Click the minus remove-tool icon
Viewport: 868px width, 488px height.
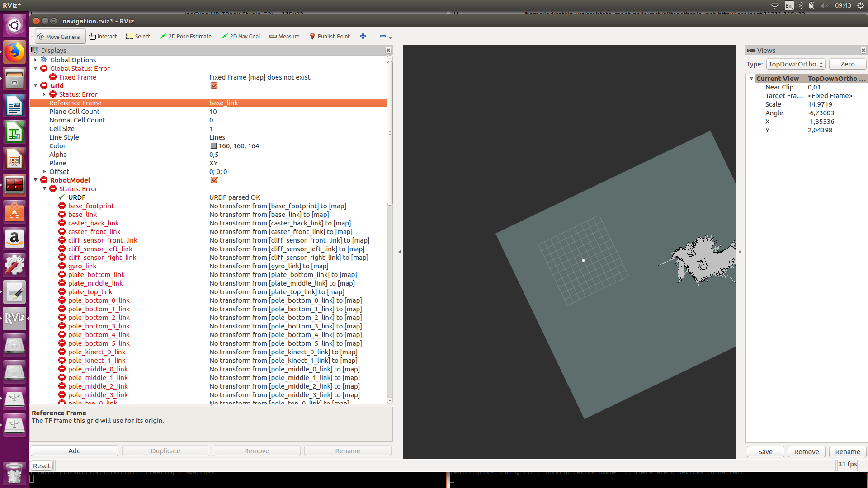383,36
